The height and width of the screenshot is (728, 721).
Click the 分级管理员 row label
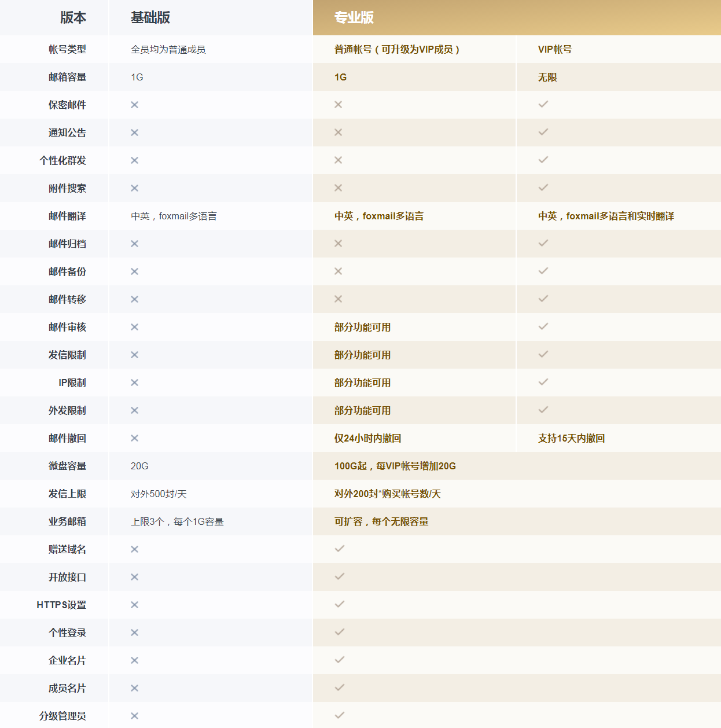(62, 716)
